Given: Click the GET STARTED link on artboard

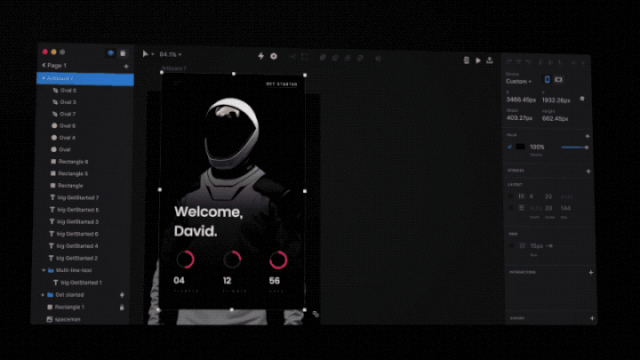Looking at the screenshot, I should click(282, 84).
